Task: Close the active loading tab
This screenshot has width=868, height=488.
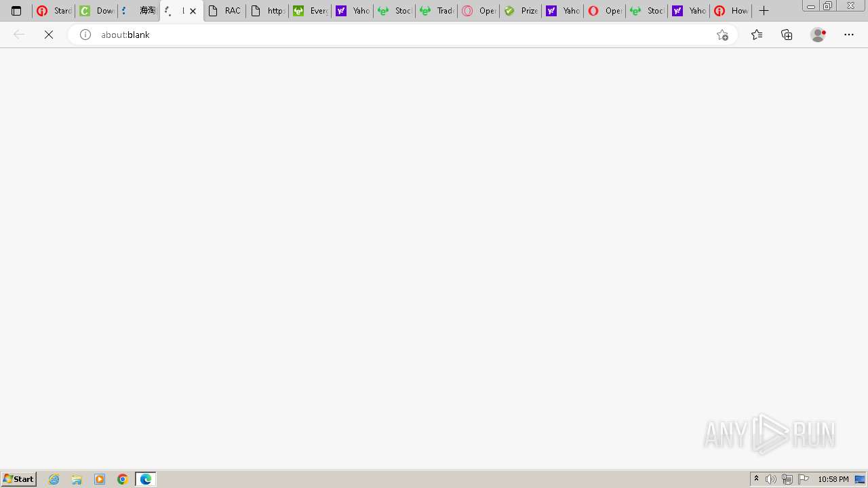Action: point(193,11)
